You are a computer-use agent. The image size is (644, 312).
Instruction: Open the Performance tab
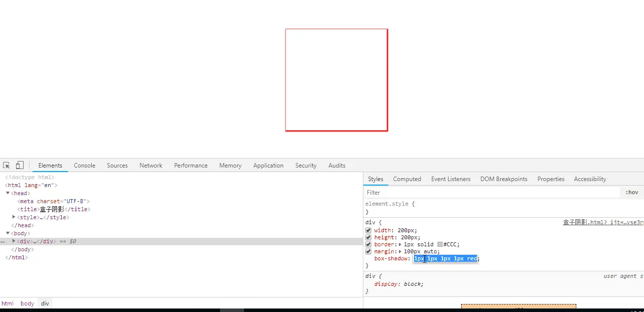[190, 166]
